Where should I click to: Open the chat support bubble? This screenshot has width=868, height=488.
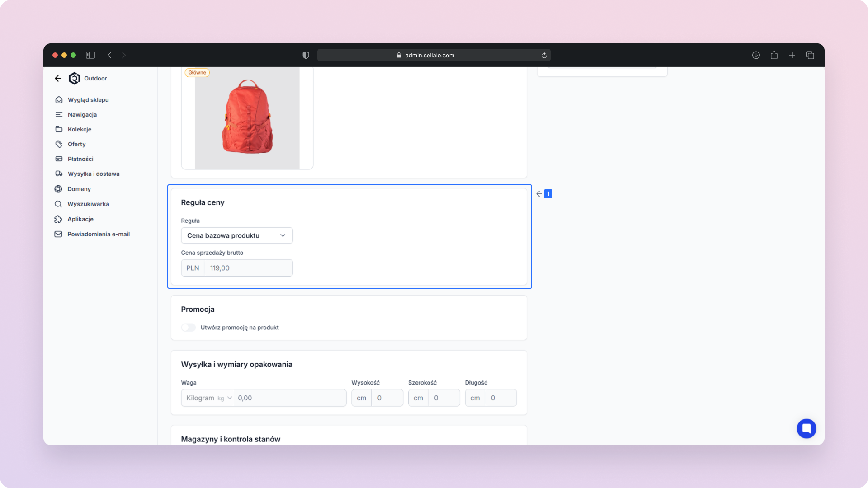(x=806, y=428)
